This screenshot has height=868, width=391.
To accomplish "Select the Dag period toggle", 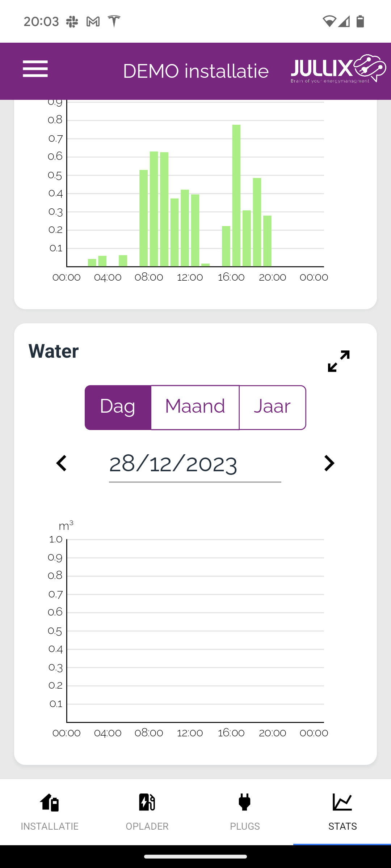I will pyautogui.click(x=118, y=407).
